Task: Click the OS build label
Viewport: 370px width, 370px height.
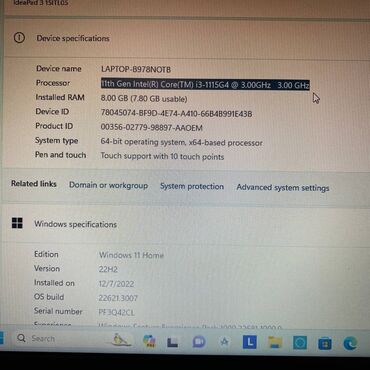Action: coord(49,297)
